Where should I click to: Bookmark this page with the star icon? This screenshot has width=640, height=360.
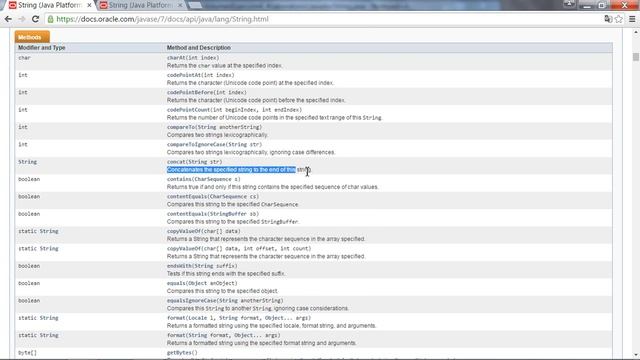[619, 19]
